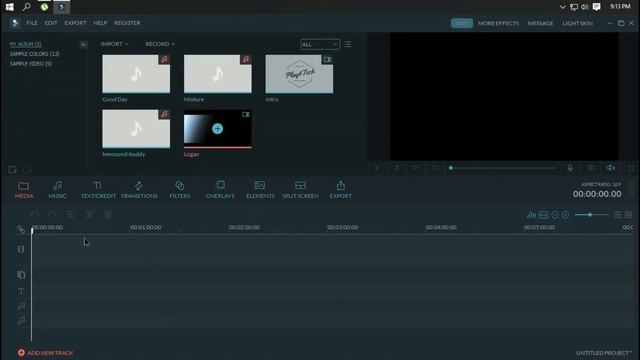The image size is (640, 360).
Task: Click the preview play button
Action: [415, 168]
